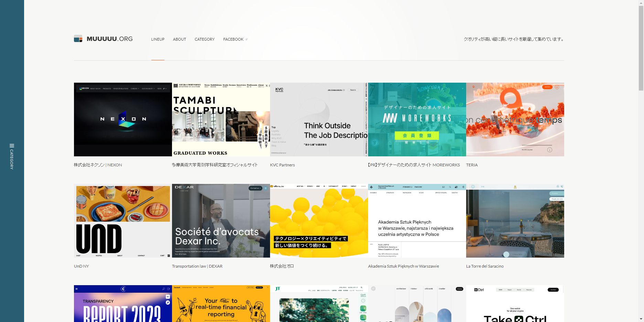644x322 pixels.
Task: Open the JT website thumbnail
Action: pyautogui.click(x=319, y=303)
